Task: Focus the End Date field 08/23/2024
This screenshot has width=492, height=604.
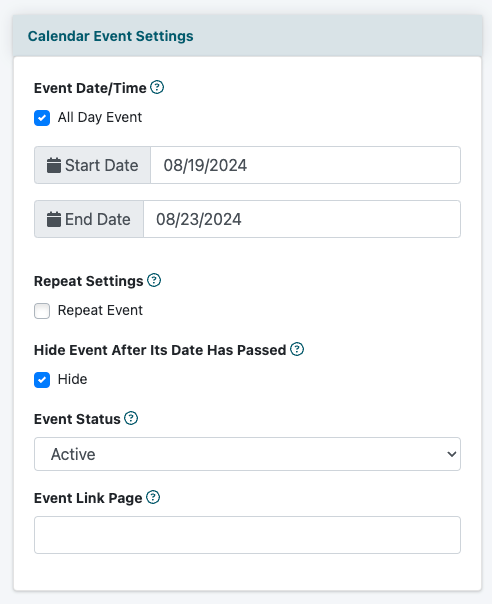Action: pyautogui.click(x=302, y=219)
